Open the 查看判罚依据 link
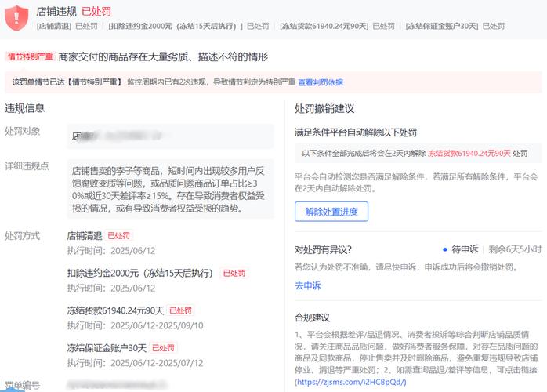The image size is (547, 392). (x=321, y=82)
